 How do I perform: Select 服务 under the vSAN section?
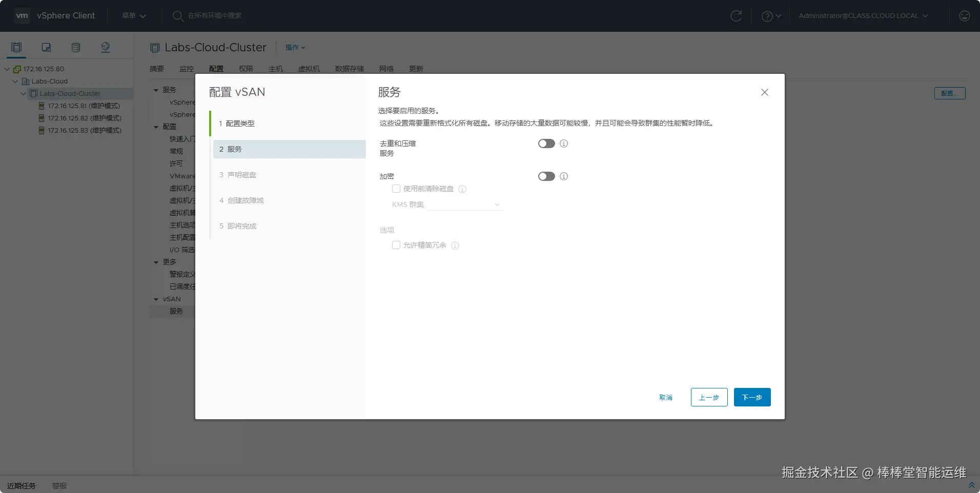click(x=176, y=312)
